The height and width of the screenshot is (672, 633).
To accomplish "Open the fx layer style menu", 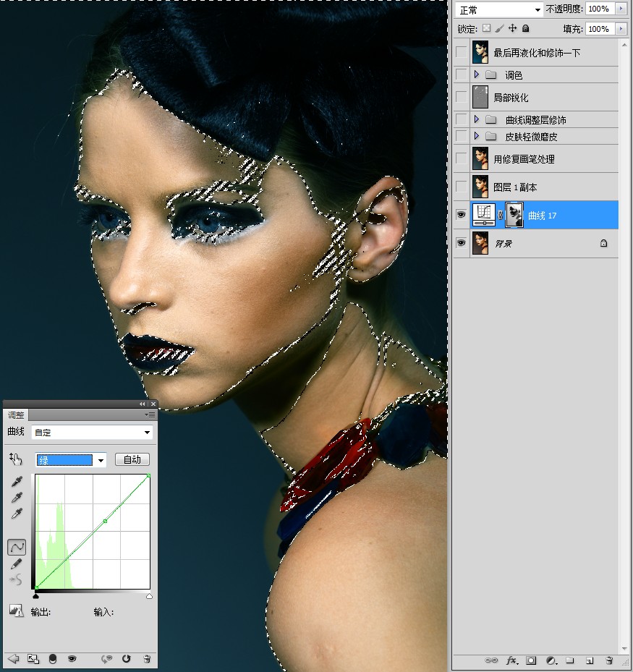I will pyautogui.click(x=511, y=660).
